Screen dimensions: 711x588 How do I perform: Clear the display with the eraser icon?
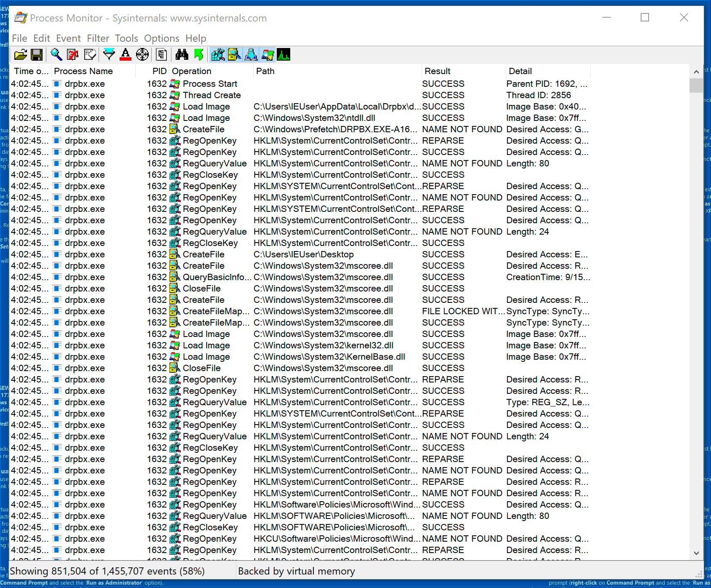pos(90,55)
